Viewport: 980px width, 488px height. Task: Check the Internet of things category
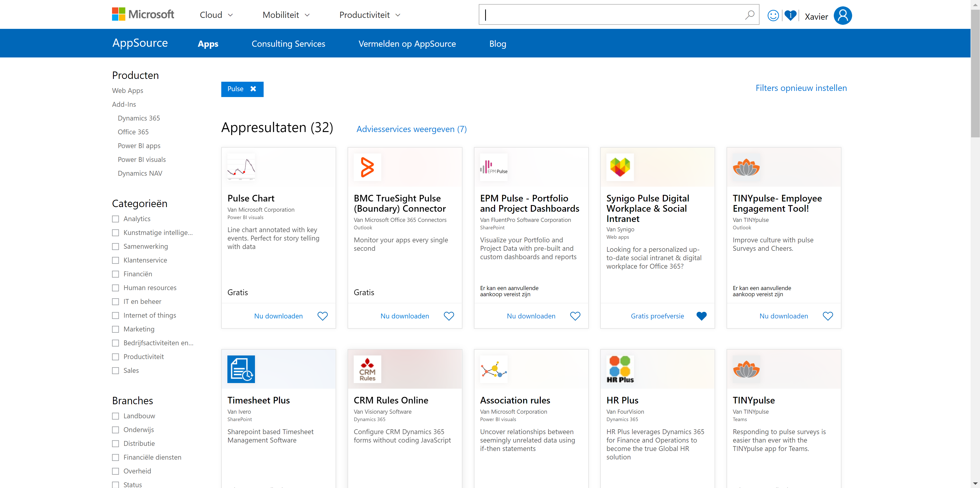click(116, 316)
